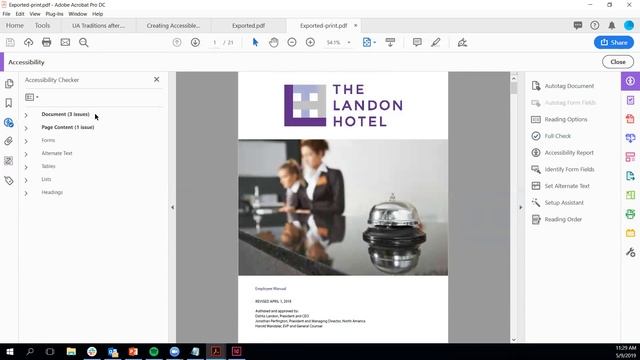
Task: Open the File menu
Action: 7,14
